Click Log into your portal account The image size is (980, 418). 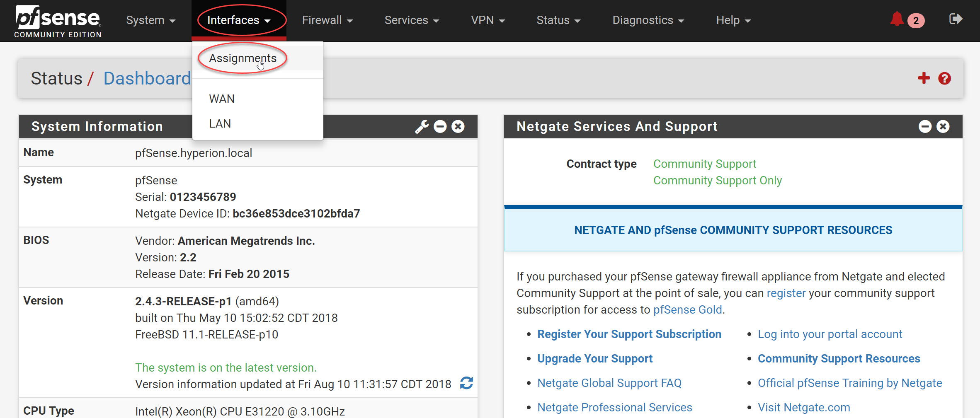(830, 334)
